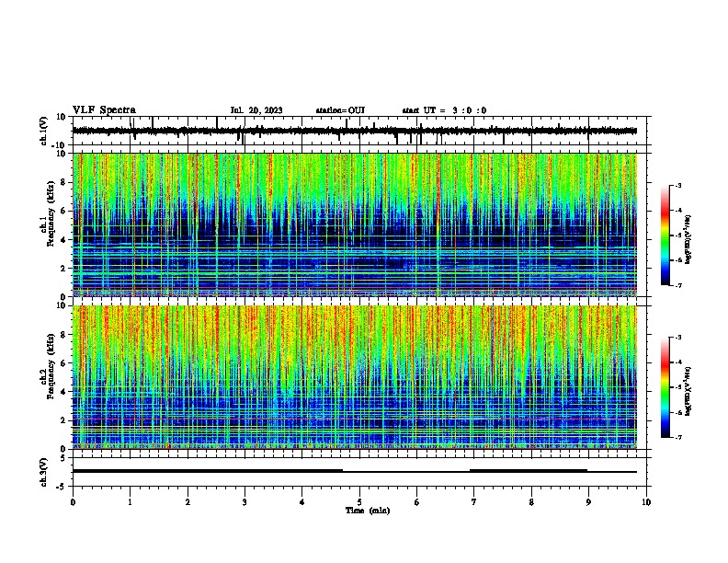Image resolution: width=728 pixels, height=563 pixels.
Task: Select the "start UT = 3 : 0 : 0" text
Action: (x=444, y=110)
